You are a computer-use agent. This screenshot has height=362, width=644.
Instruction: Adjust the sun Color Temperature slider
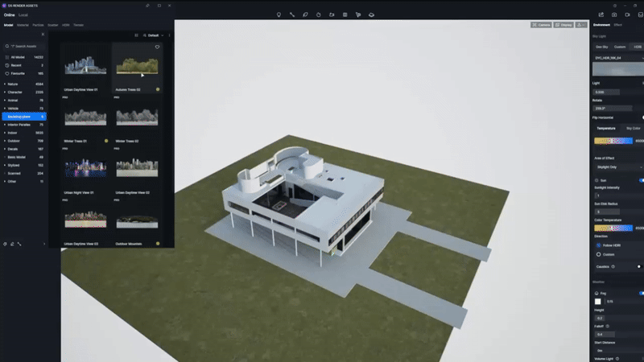click(x=613, y=228)
